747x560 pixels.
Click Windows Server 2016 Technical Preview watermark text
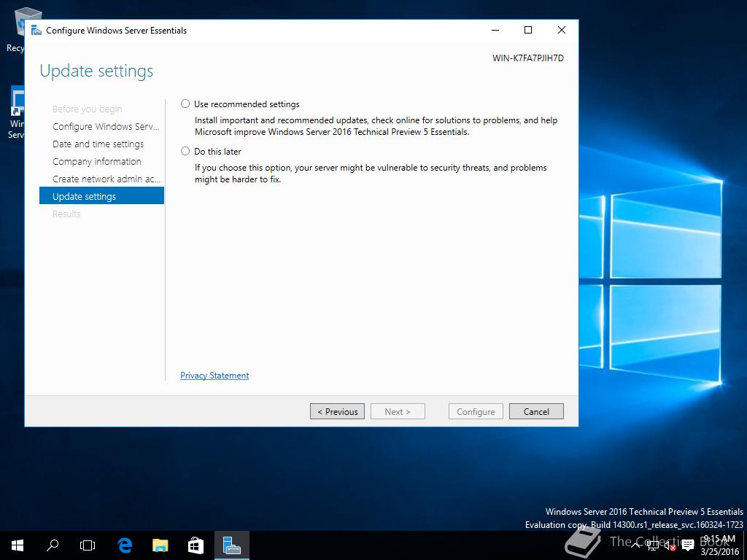coord(644,511)
